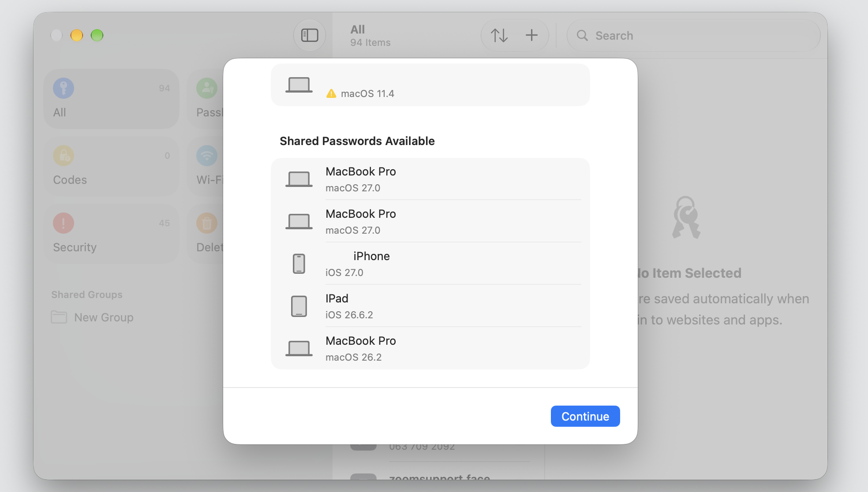Toggle the sidebar with the toolbar icon
Viewport: 868px width, 492px height.
click(x=310, y=35)
